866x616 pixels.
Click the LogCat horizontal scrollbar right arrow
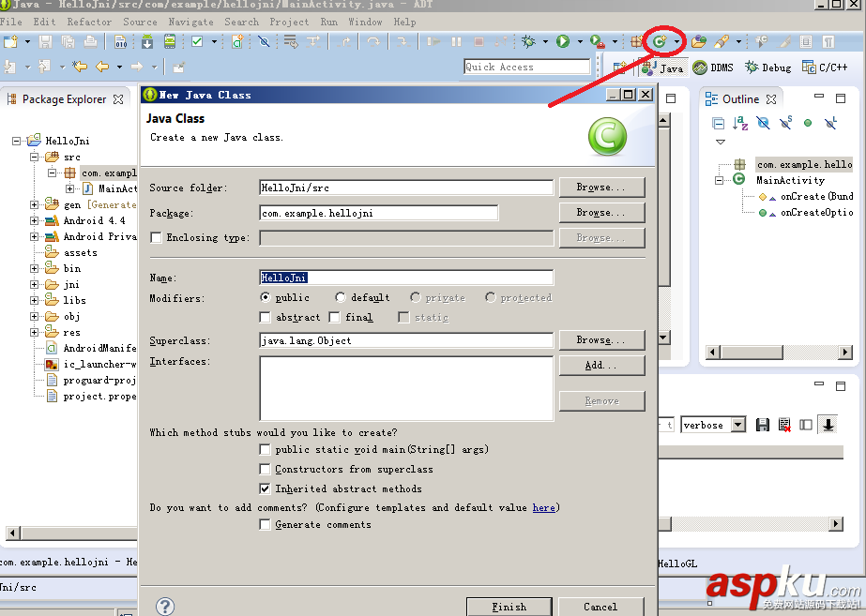tap(836, 524)
